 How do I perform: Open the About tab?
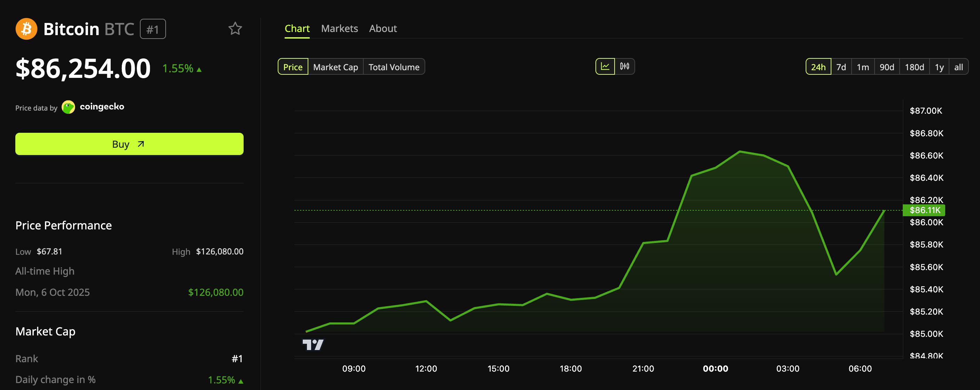(383, 29)
